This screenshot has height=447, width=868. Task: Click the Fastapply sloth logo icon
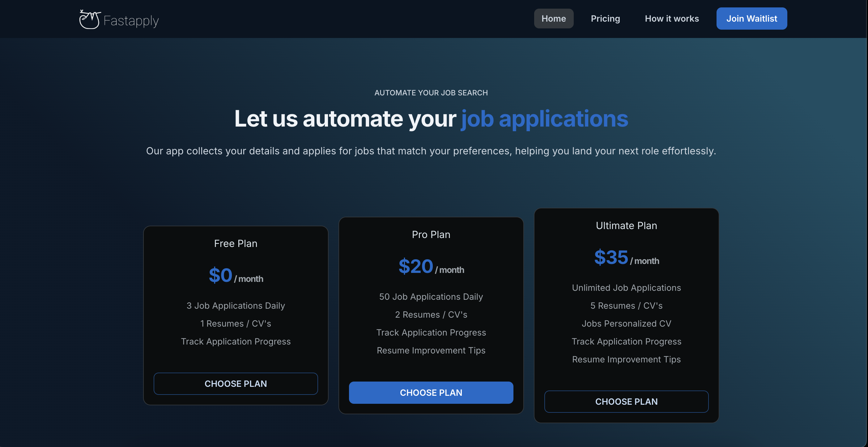89,19
